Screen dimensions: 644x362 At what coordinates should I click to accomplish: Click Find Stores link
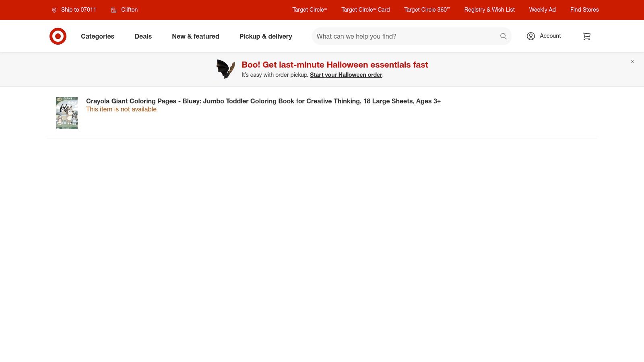pyautogui.click(x=584, y=10)
